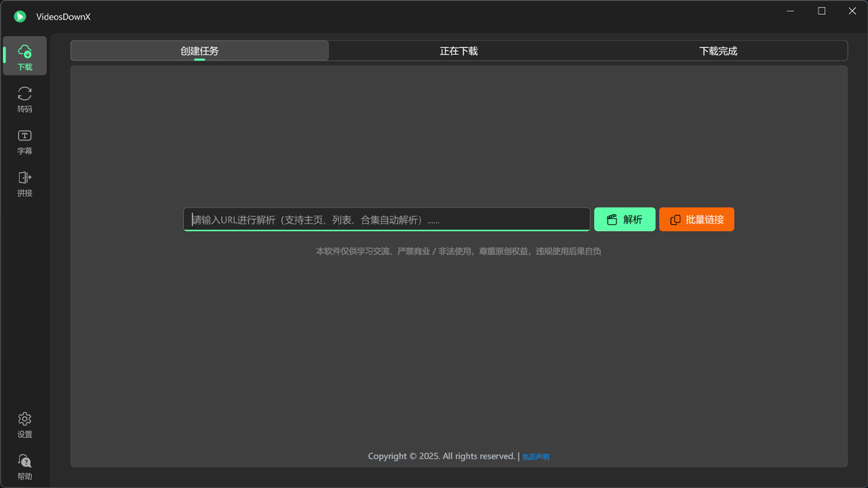Open the 设置 settings panel
The width and height of the screenshot is (868, 488).
click(24, 425)
